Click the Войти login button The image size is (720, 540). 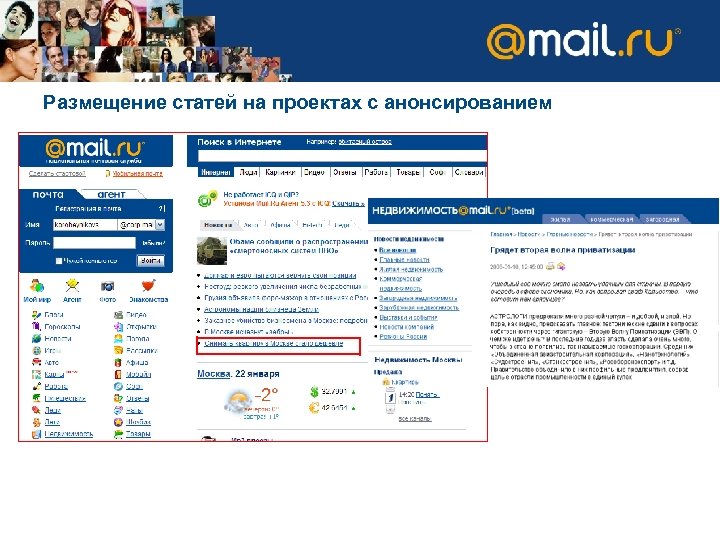pyautogui.click(x=151, y=260)
